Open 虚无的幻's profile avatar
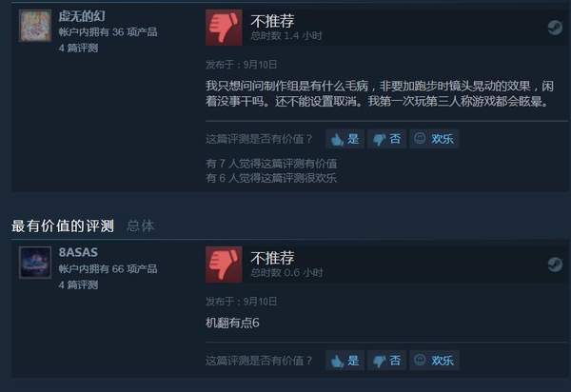571x392 pixels. point(35,26)
